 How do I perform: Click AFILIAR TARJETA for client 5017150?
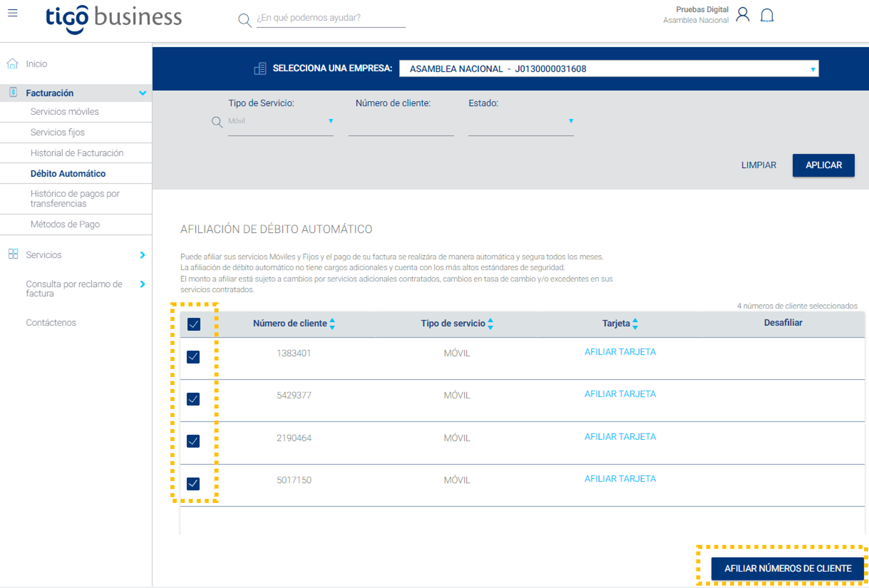(x=620, y=478)
